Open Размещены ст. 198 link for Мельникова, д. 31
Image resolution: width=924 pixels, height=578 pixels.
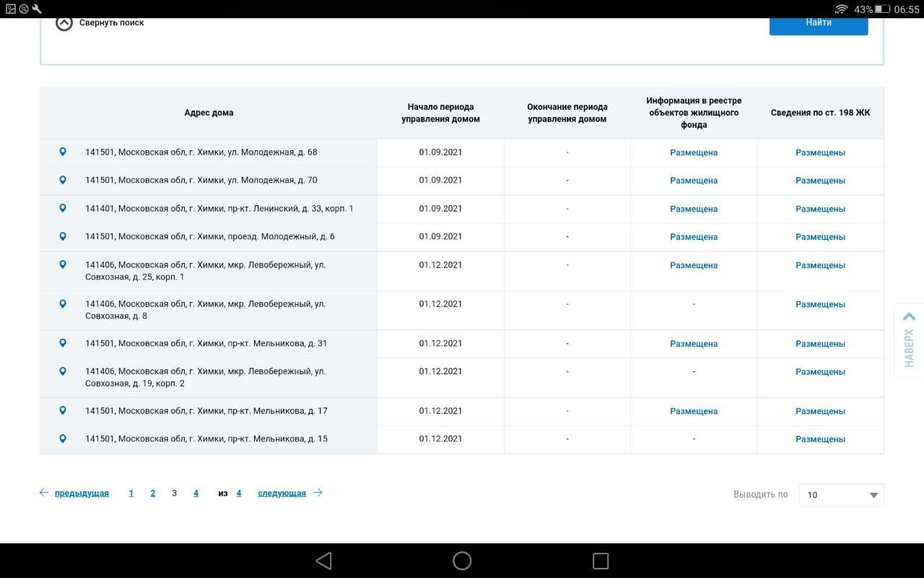(x=820, y=344)
